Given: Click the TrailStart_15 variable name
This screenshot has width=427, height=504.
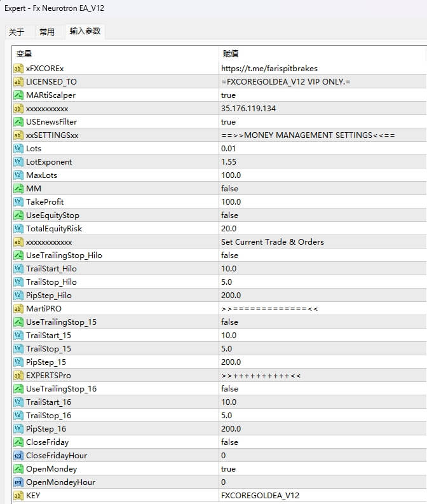Looking at the screenshot, I should (x=48, y=335).
